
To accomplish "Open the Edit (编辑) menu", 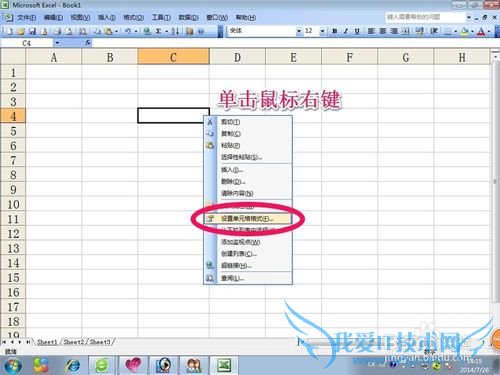I will point(53,17).
